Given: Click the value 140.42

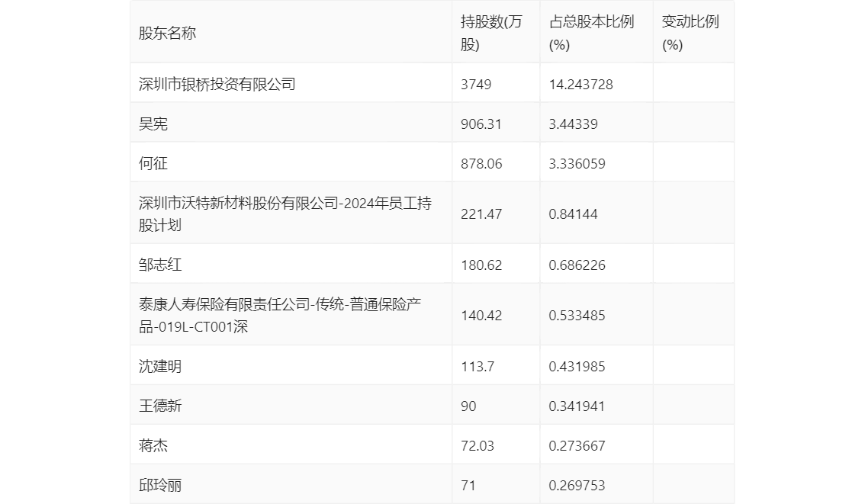Looking at the screenshot, I should coord(481,316).
